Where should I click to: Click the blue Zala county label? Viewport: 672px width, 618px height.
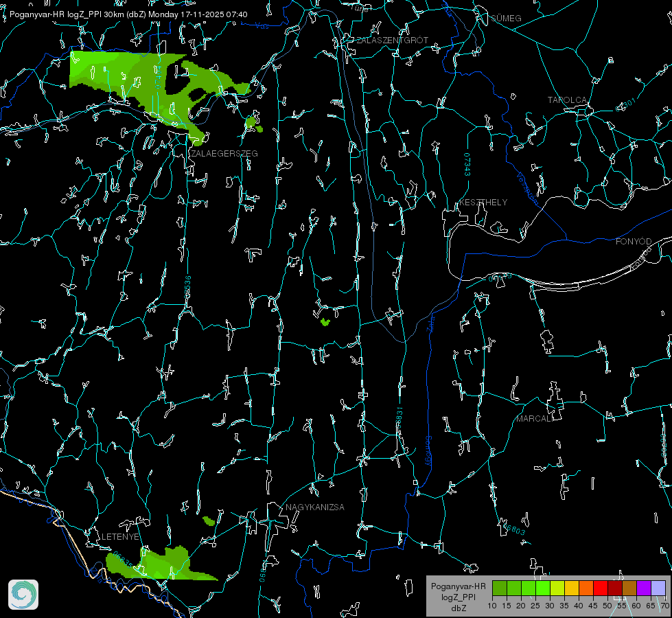point(430,323)
